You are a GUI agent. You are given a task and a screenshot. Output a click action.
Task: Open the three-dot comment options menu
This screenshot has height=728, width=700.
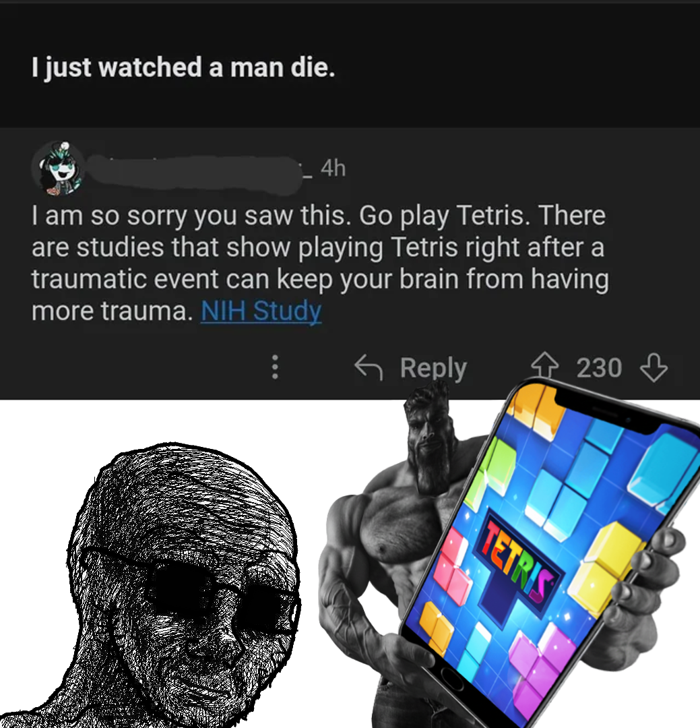point(275,367)
